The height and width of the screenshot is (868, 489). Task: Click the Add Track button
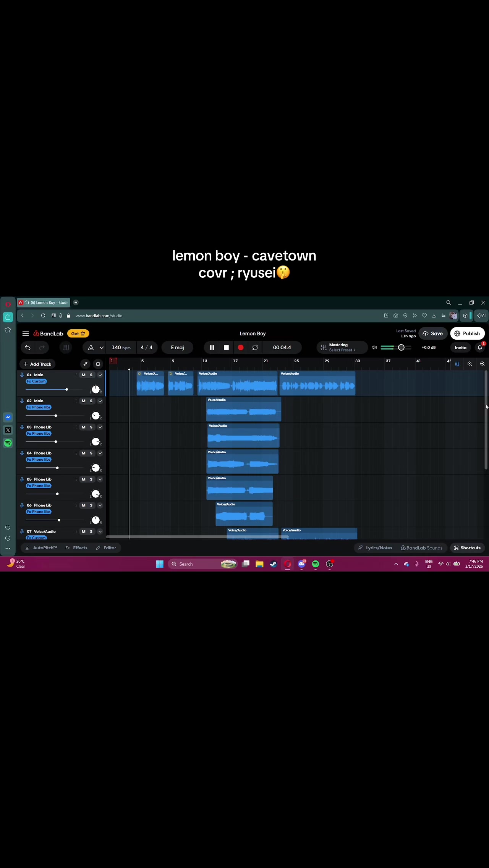click(x=37, y=364)
